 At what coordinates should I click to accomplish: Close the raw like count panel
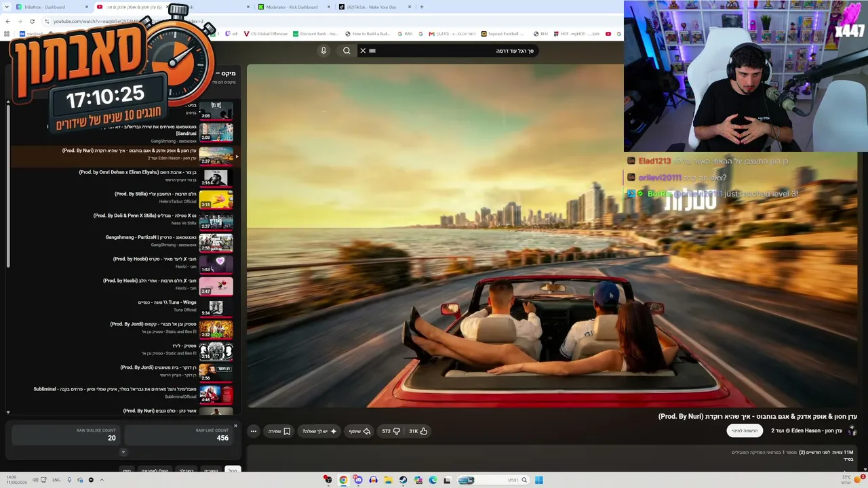[x=236, y=426]
